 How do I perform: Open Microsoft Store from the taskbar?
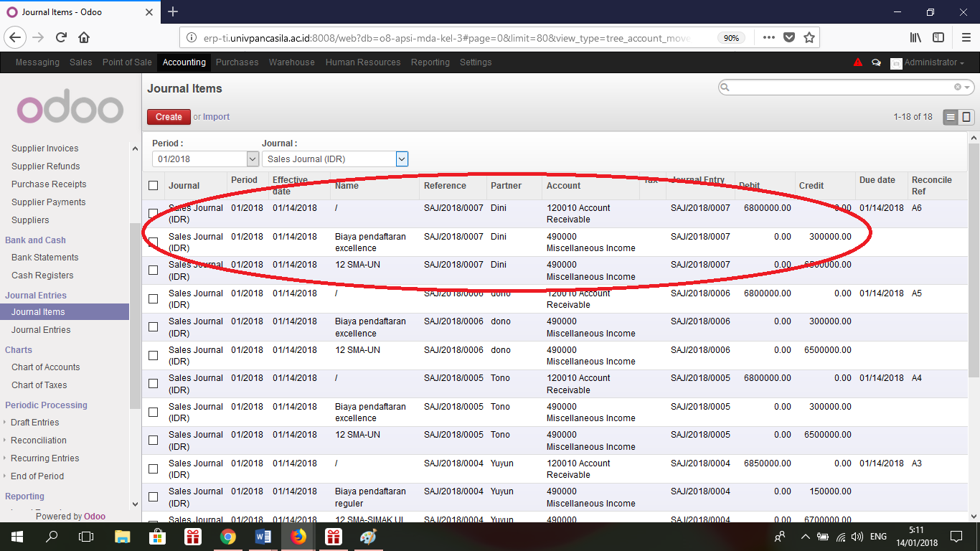pyautogui.click(x=157, y=537)
